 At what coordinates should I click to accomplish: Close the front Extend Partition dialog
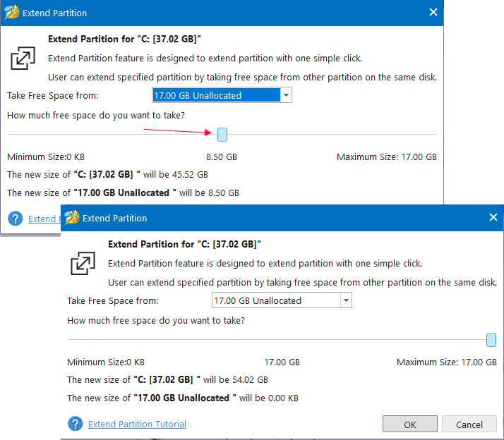(493, 218)
